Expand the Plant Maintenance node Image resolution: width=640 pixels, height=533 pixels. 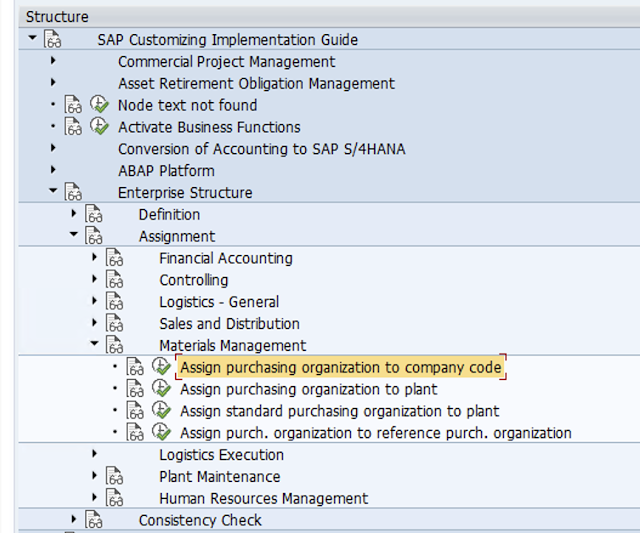point(95,475)
